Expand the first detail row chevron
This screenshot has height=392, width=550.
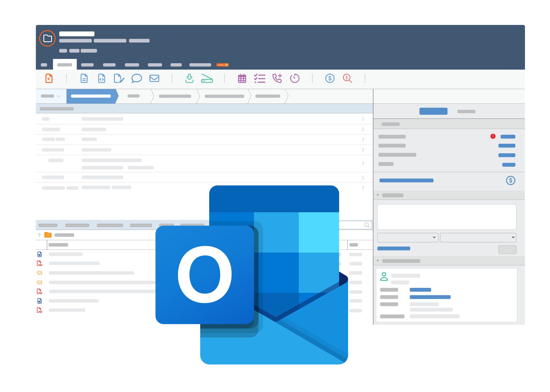coord(363,119)
